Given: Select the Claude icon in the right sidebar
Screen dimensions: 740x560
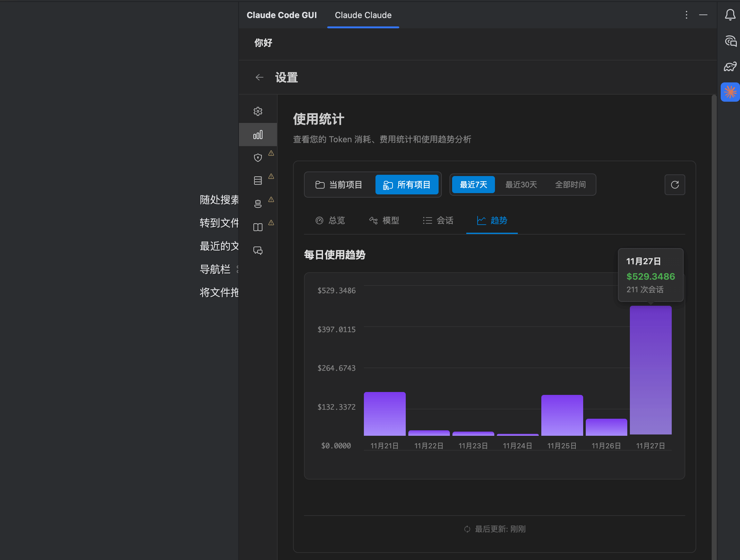Looking at the screenshot, I should [x=730, y=92].
